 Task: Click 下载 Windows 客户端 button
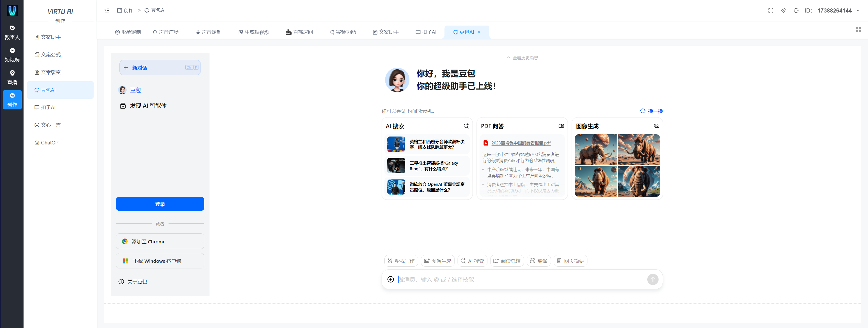point(160,261)
